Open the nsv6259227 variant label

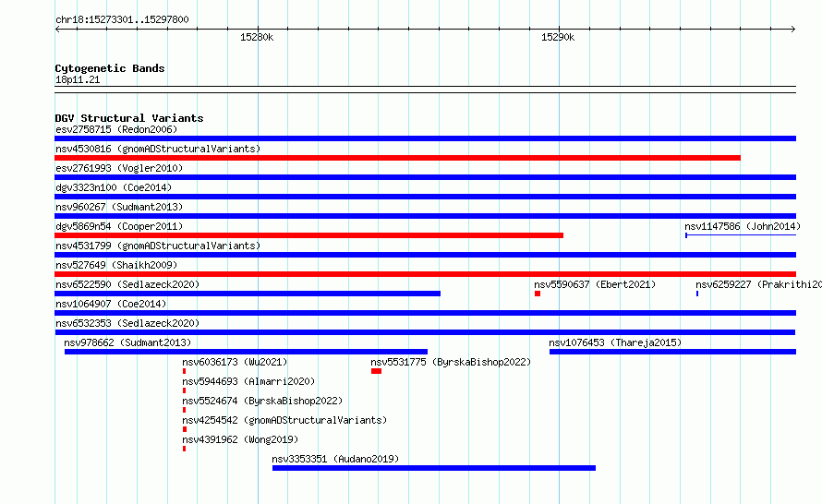(x=758, y=284)
